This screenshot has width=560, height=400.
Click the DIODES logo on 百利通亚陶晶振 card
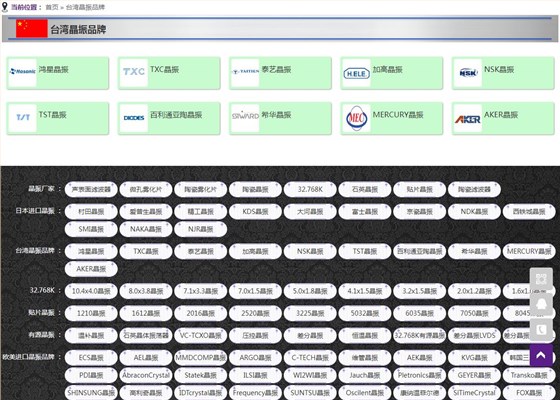[x=134, y=118]
